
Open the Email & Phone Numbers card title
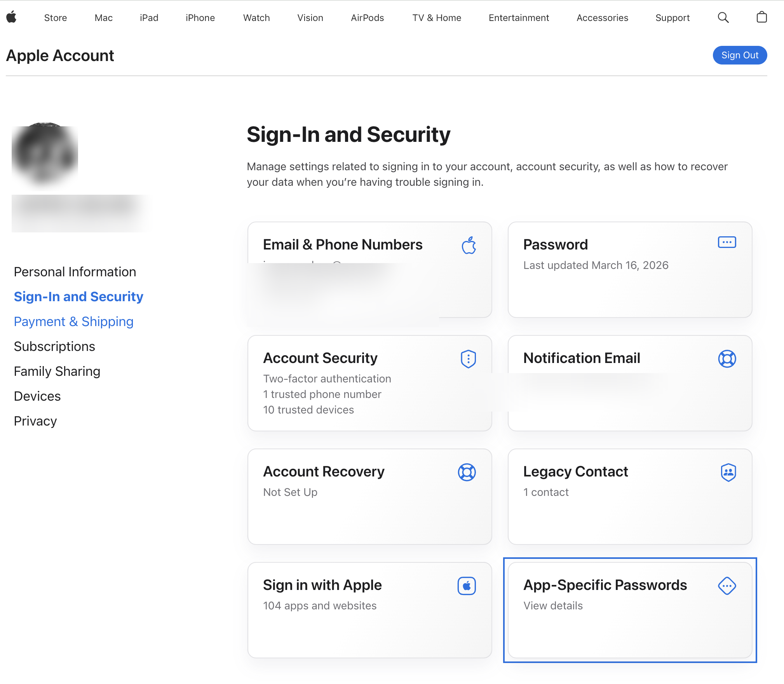343,244
